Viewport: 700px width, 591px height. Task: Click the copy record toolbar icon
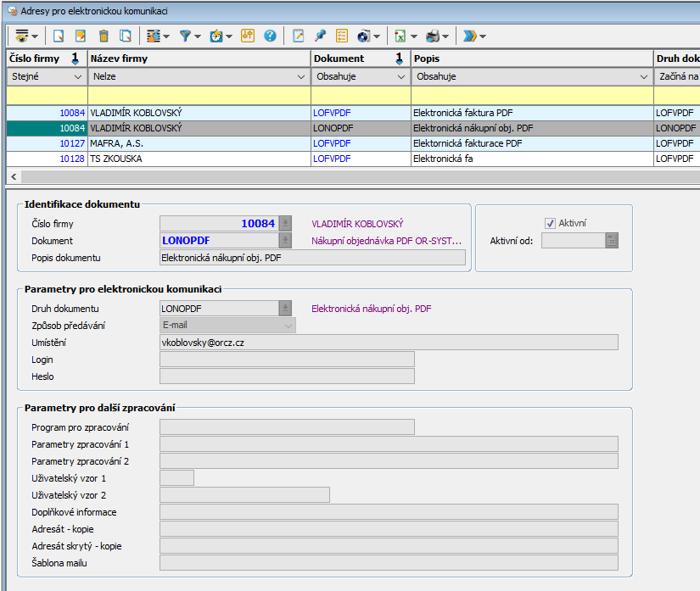(x=126, y=36)
